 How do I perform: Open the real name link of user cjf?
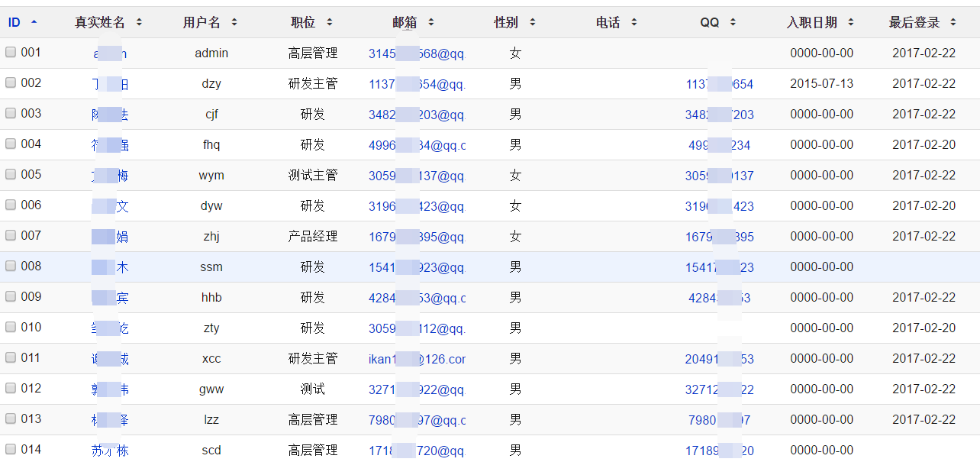(x=110, y=115)
